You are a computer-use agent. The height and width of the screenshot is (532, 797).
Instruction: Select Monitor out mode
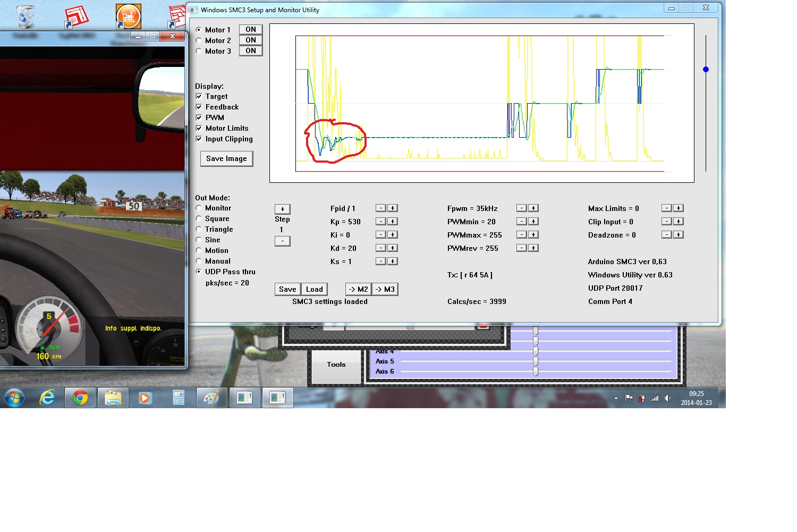point(199,208)
